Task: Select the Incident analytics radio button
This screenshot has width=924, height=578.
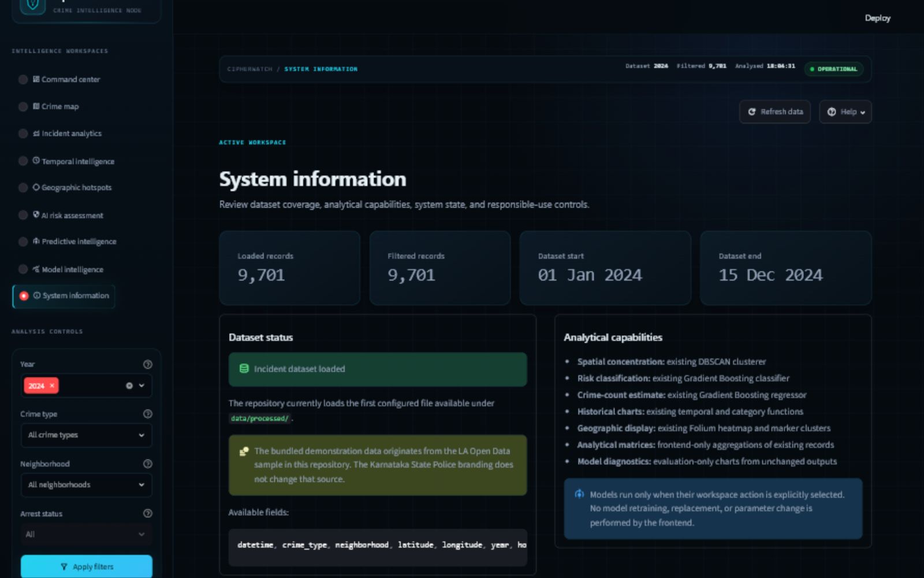Action: [23, 134]
